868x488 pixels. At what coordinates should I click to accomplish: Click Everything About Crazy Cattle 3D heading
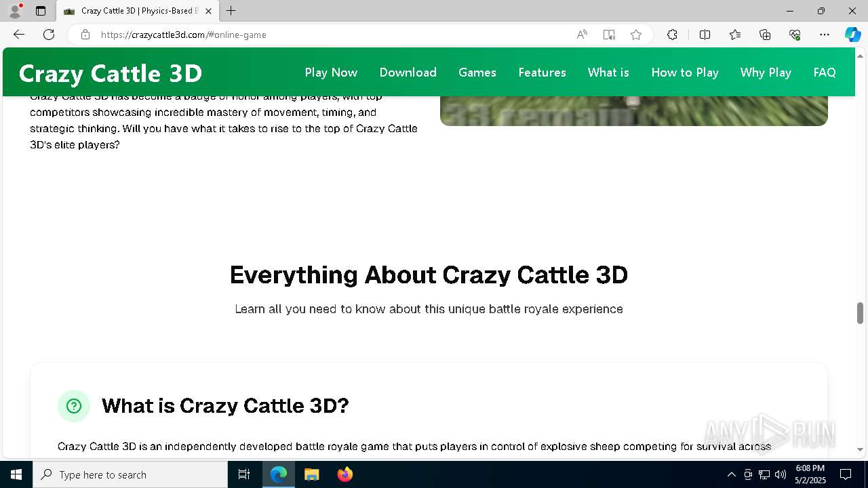tap(429, 274)
